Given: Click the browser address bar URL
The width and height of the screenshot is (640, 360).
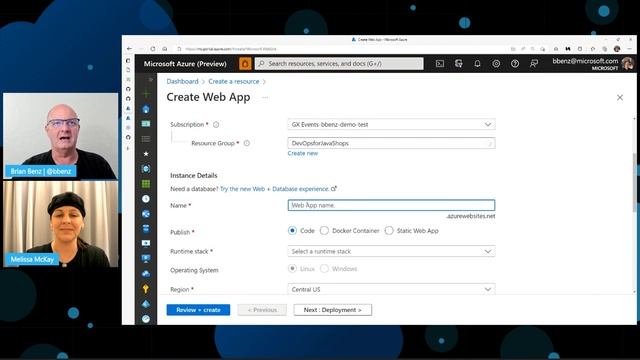Looking at the screenshot, I should 231,49.
